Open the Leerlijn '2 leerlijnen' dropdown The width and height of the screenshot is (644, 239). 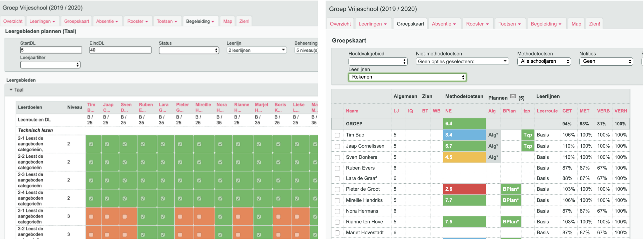256,50
